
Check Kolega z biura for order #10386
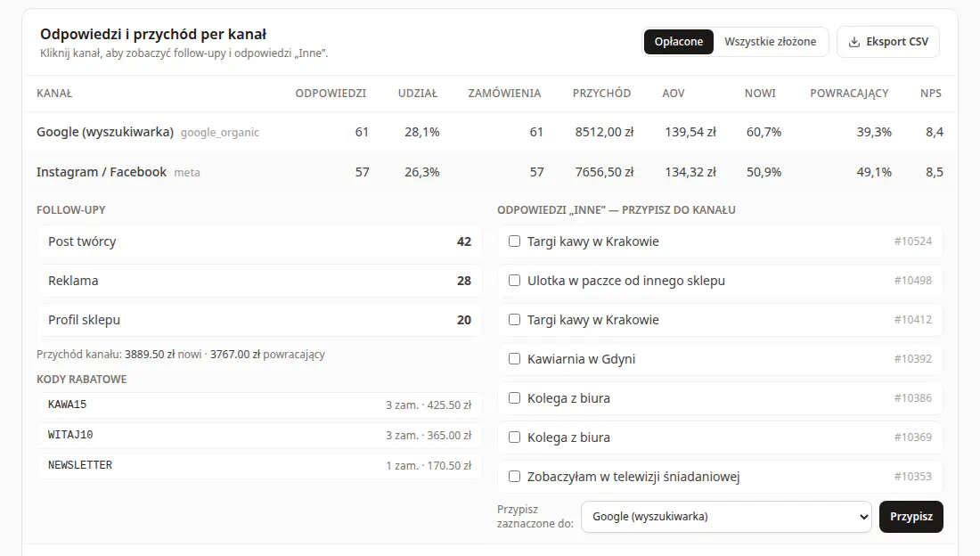(514, 397)
